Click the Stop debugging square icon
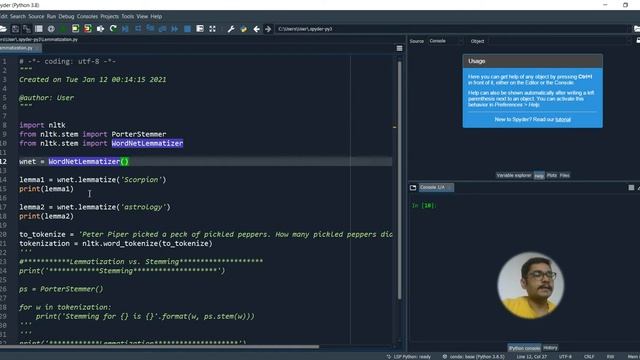 [187, 29]
